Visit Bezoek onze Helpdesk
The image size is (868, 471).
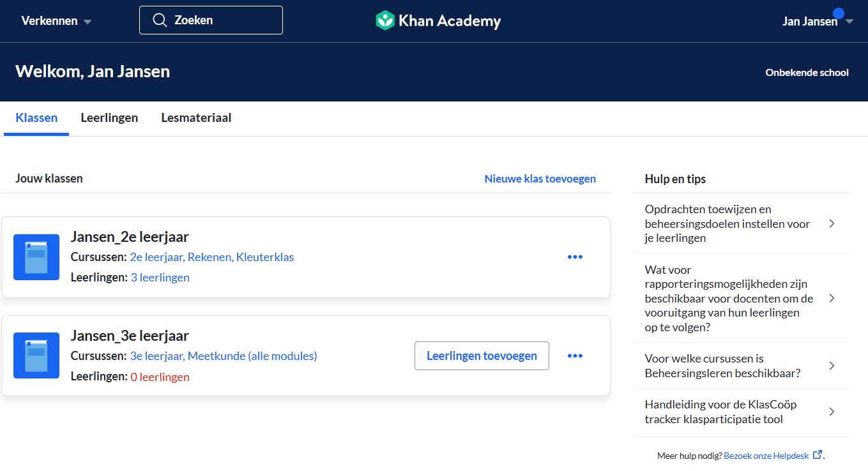click(768, 455)
